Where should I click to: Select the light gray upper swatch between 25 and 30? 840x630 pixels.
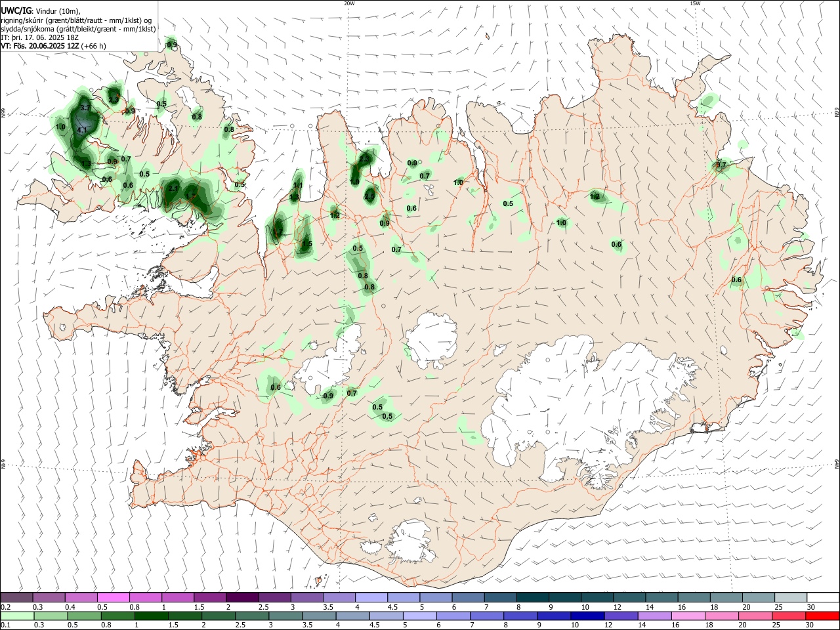tap(789, 598)
